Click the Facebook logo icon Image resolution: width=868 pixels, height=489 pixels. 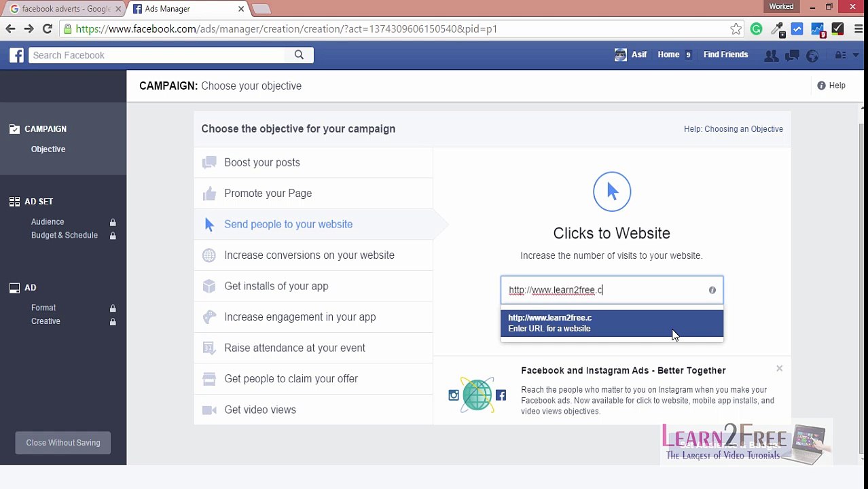coord(17,55)
